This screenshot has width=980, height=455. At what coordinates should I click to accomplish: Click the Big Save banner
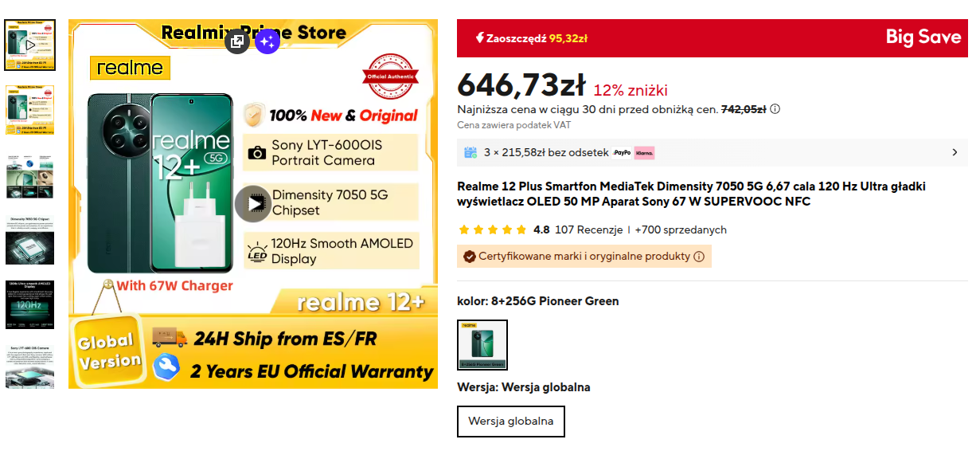point(713,37)
